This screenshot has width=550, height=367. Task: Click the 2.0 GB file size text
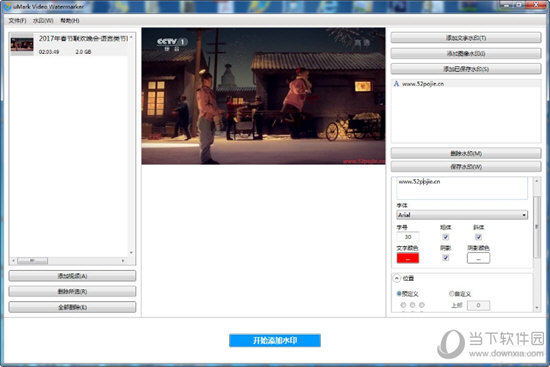[83, 52]
